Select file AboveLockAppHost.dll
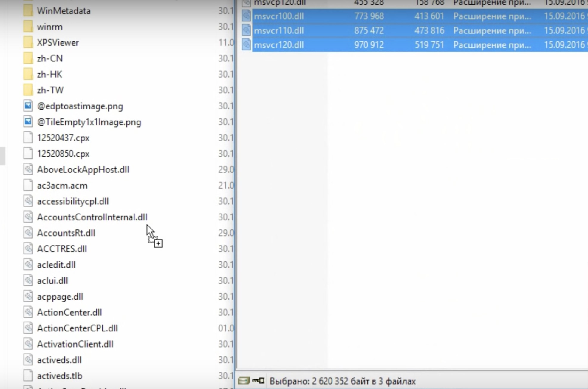 click(83, 169)
